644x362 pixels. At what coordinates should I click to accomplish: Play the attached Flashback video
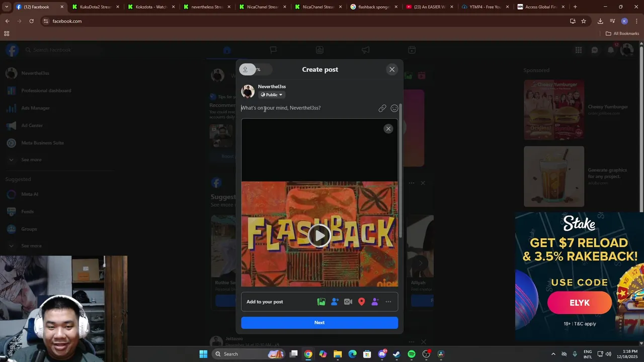click(x=319, y=235)
